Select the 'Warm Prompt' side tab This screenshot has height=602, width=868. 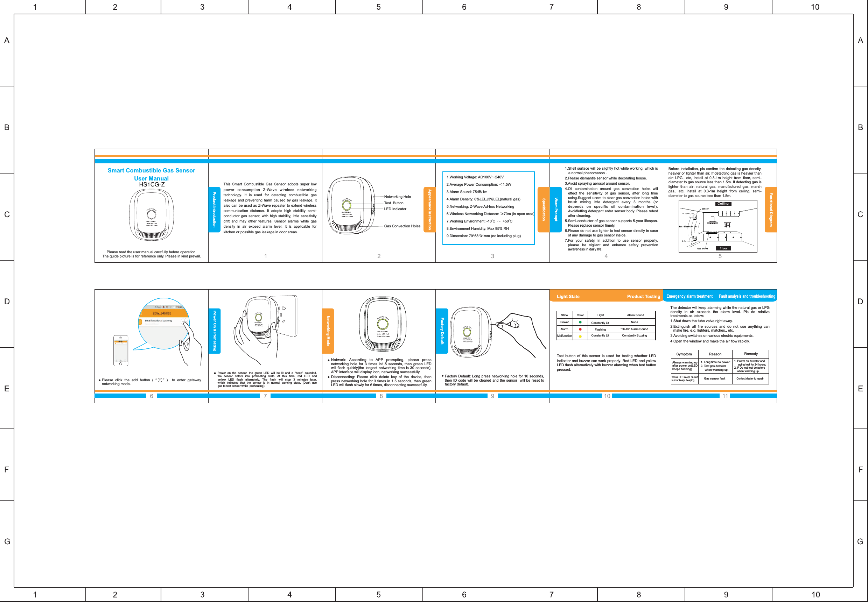tap(555, 209)
